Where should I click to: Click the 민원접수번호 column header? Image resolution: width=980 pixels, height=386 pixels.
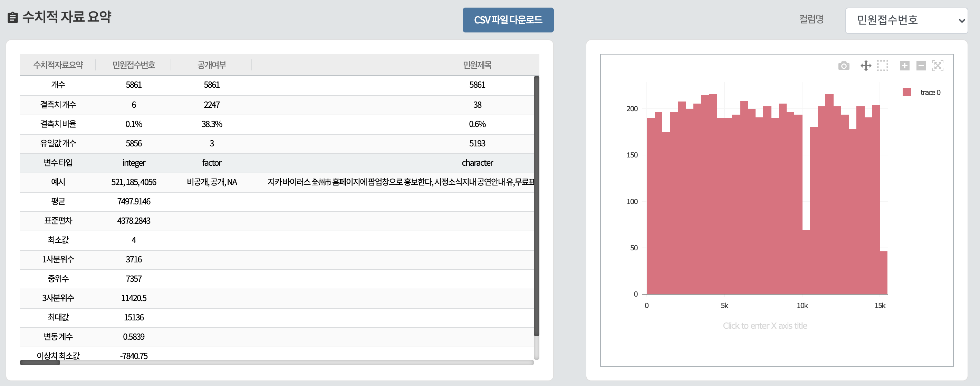[134, 65]
